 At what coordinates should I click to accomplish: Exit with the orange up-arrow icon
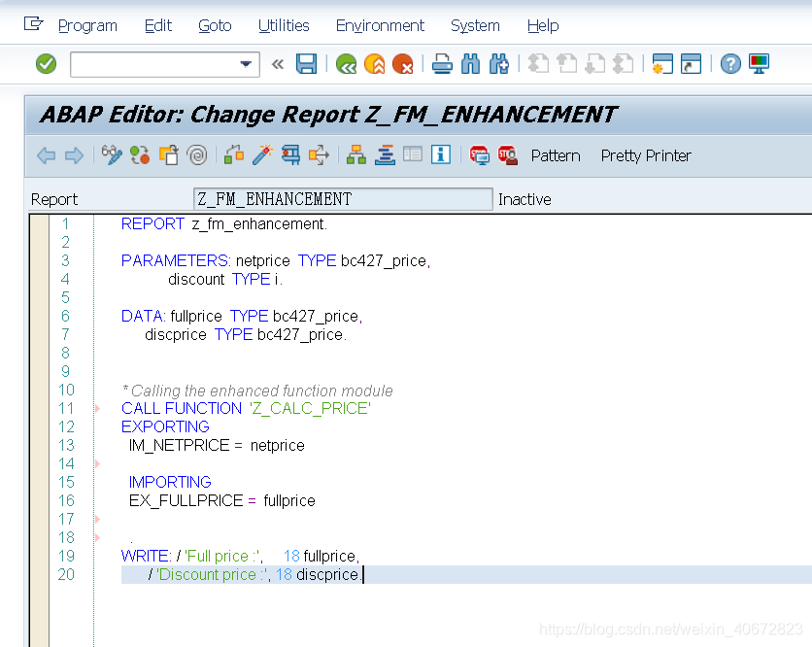click(x=374, y=64)
